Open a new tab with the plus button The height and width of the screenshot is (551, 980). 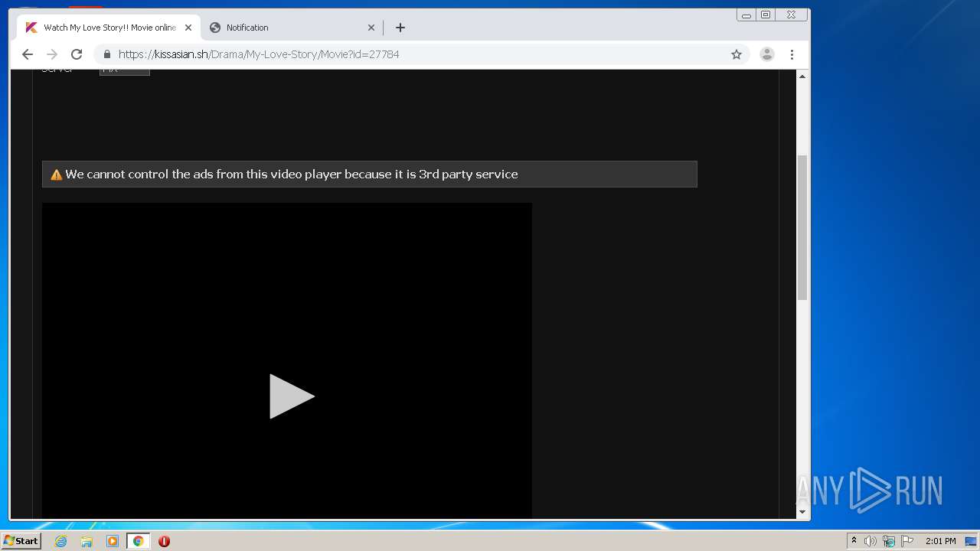[x=400, y=28]
